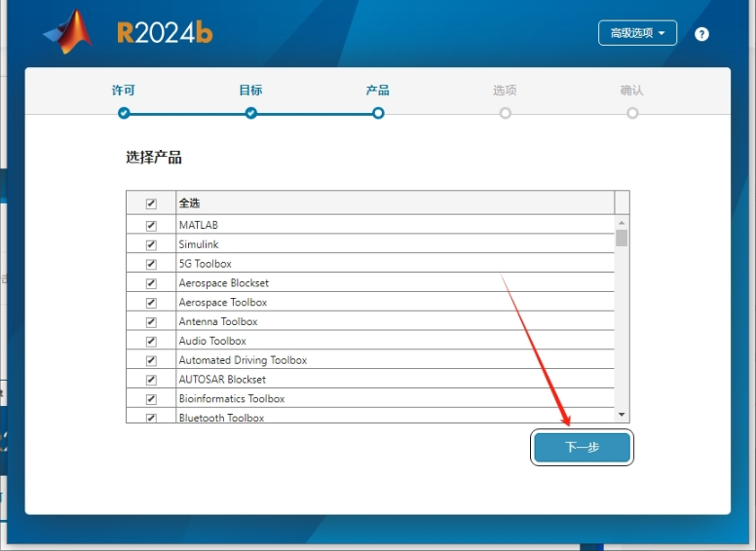Screen dimensions: 756x551
Task: Click the 产品 step circle
Action: tap(378, 113)
